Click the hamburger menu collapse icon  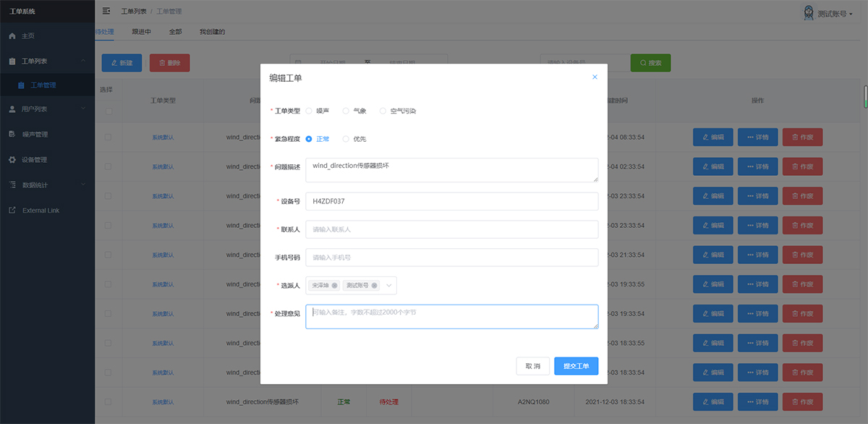[107, 11]
